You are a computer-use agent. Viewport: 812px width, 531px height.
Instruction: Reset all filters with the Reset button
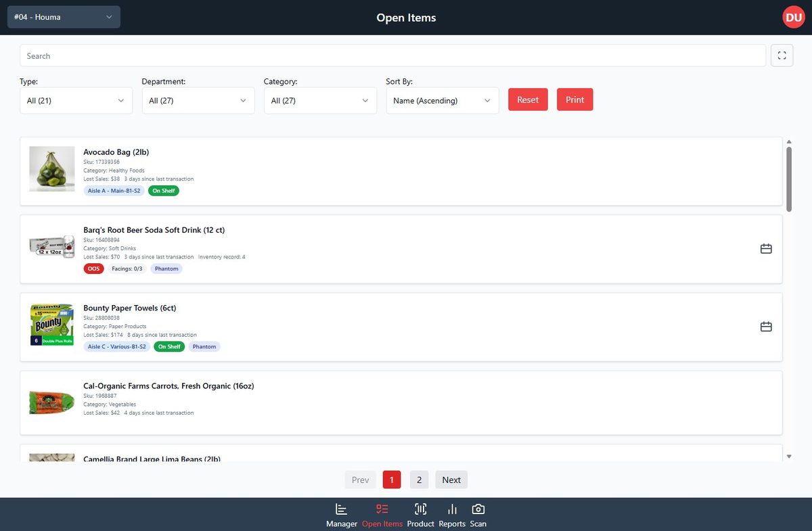[528, 99]
